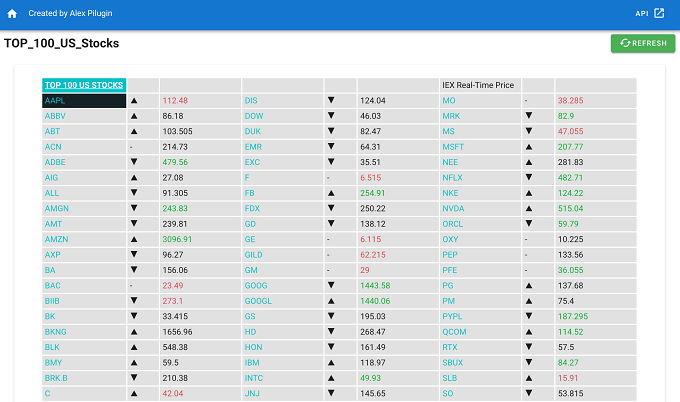
Task: Click the up arrow beside FB
Action: point(331,193)
